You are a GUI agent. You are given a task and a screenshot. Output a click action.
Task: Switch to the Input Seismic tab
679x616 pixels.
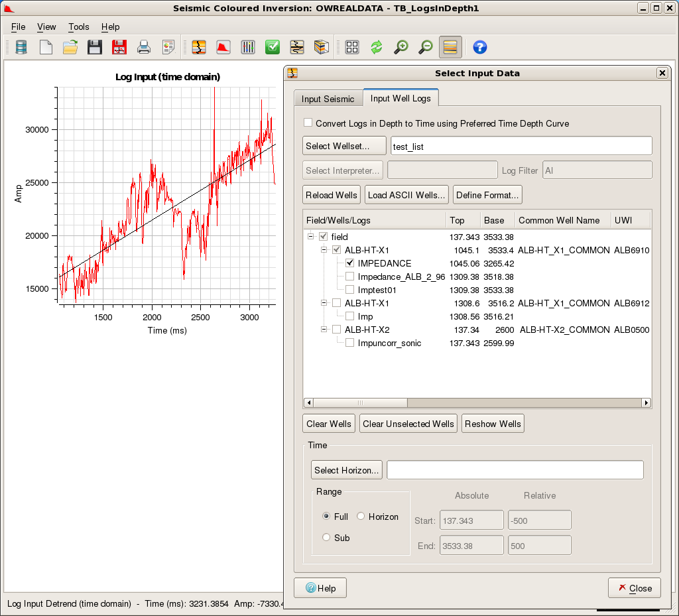pyautogui.click(x=328, y=99)
